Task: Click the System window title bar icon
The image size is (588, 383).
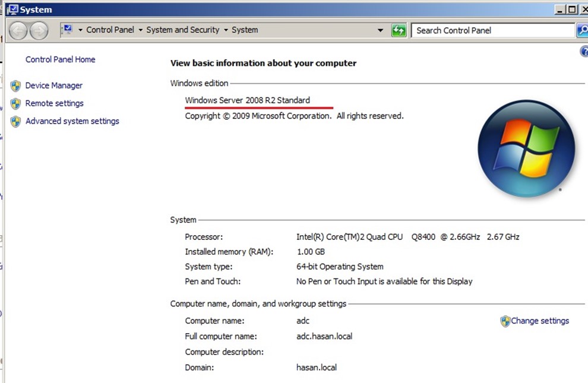Action: tap(12, 10)
